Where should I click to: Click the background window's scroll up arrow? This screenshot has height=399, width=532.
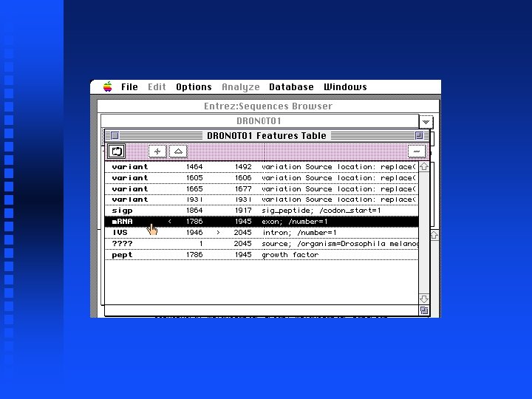[434, 235]
